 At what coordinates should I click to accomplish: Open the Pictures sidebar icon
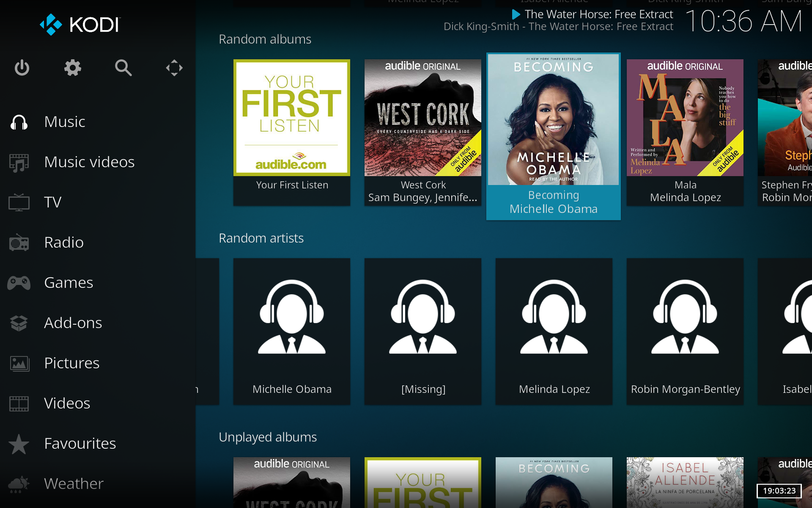[19, 363]
